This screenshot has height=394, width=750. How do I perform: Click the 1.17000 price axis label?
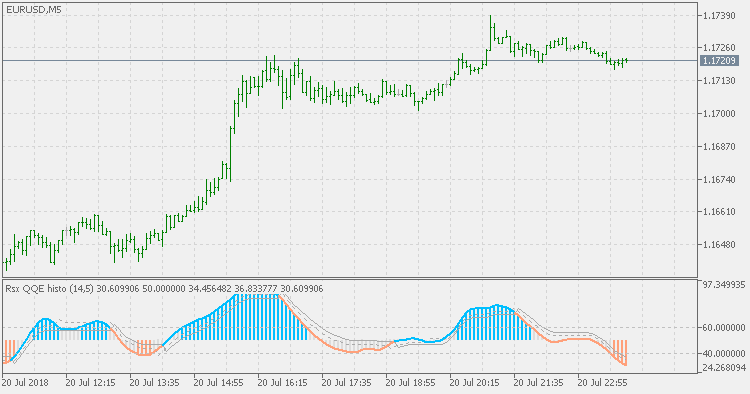[x=719, y=114]
